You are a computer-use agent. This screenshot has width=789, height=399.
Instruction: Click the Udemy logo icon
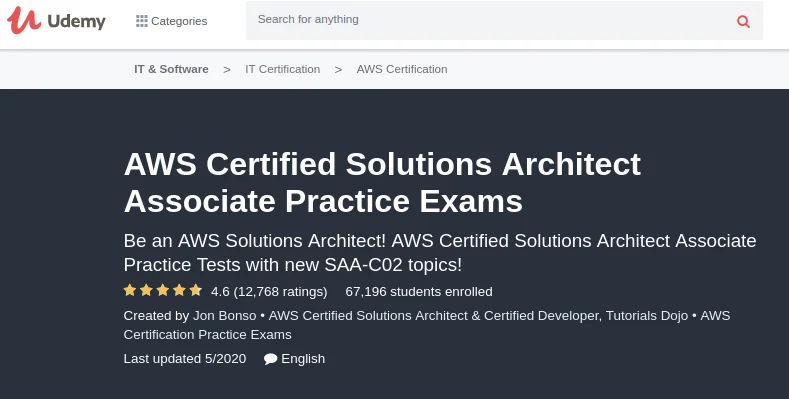coord(23,20)
